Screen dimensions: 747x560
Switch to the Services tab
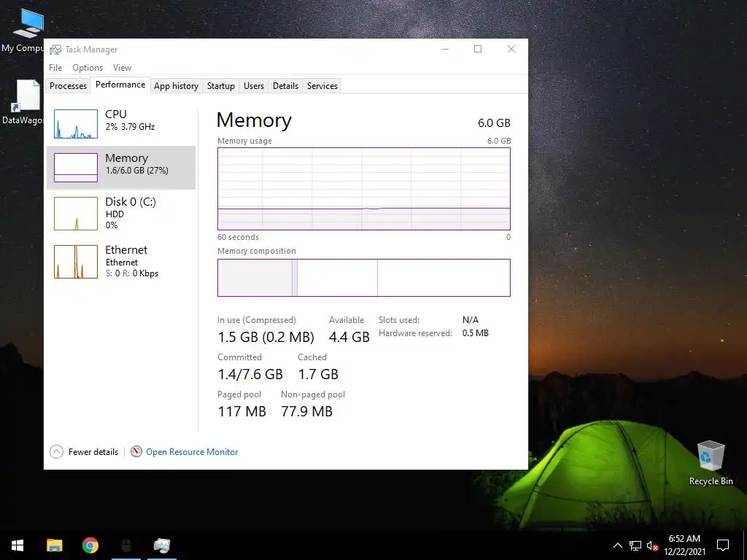click(x=322, y=86)
